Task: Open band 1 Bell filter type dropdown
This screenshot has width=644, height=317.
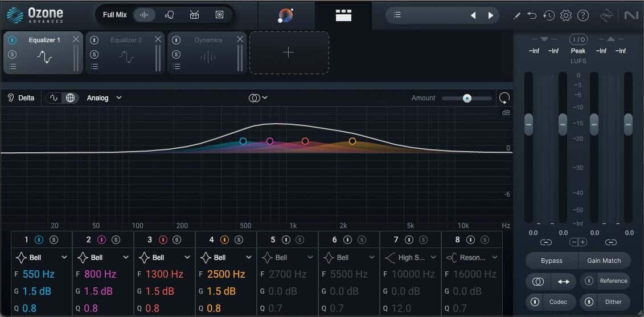Action: 42,258
